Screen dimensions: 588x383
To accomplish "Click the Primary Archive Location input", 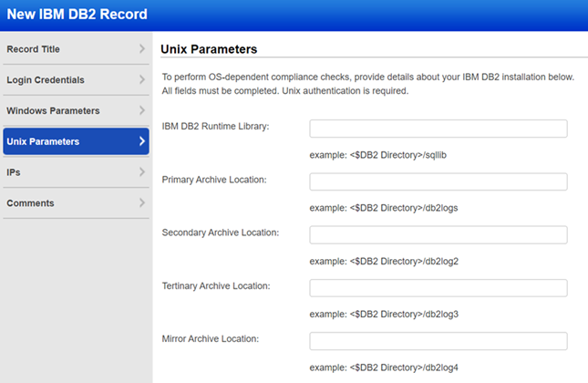I will coord(438,181).
